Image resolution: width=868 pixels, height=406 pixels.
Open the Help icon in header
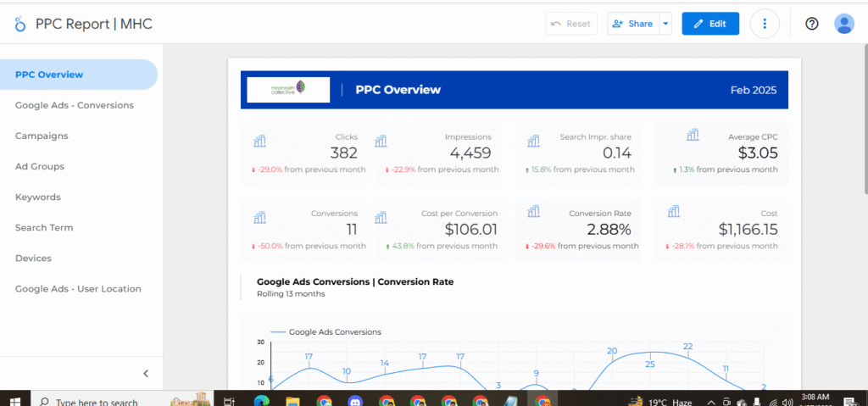tap(811, 24)
